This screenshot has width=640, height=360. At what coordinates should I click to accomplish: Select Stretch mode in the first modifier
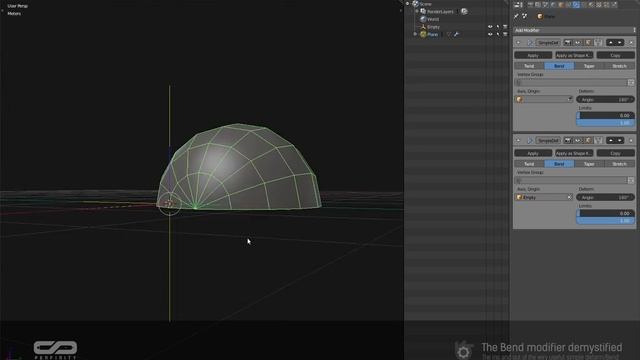[x=620, y=66]
